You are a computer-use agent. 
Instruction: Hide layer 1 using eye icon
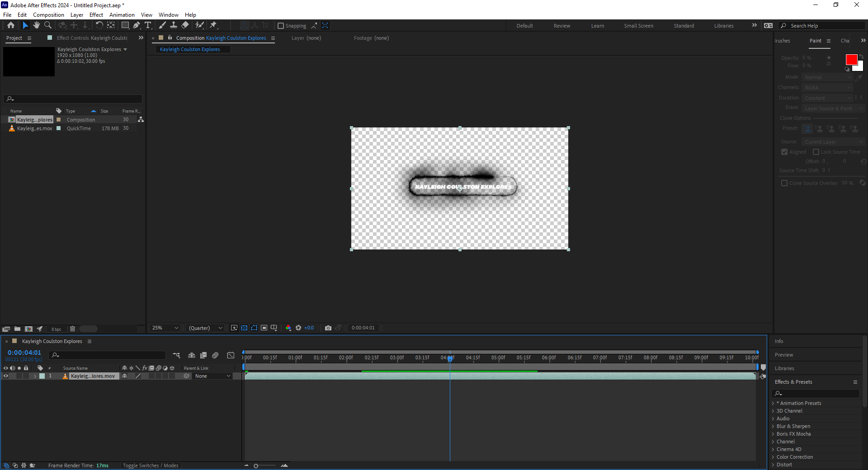pos(6,376)
